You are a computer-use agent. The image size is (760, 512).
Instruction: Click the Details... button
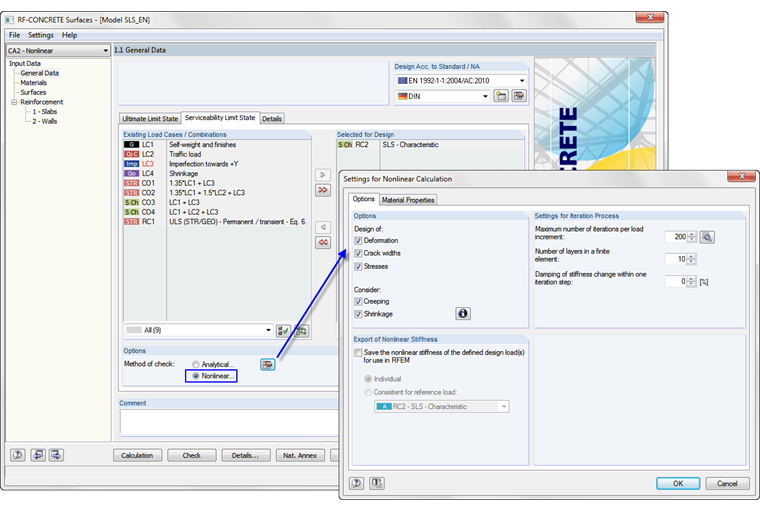click(x=245, y=455)
